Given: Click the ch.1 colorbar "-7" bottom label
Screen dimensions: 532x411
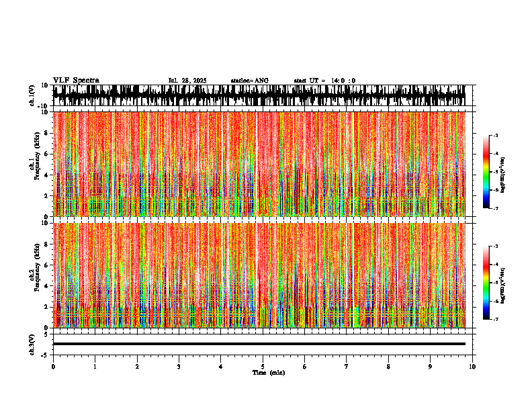Looking at the screenshot, I should [x=496, y=208].
